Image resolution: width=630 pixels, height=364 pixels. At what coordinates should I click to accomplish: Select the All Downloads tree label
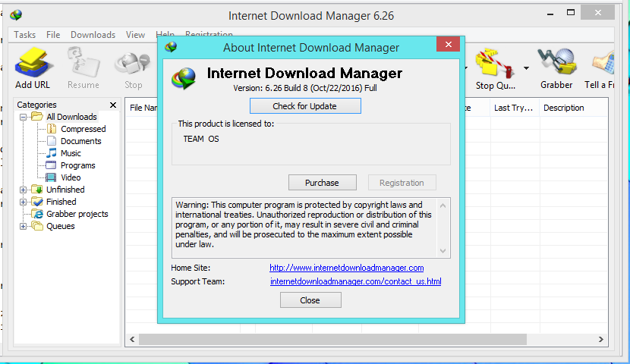click(71, 117)
